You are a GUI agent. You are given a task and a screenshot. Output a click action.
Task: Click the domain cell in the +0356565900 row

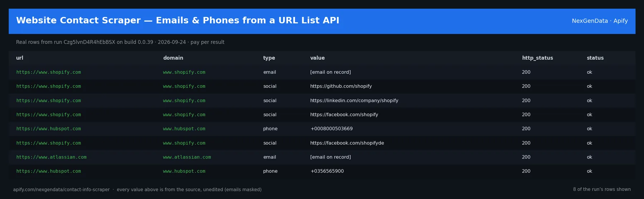[184, 171]
